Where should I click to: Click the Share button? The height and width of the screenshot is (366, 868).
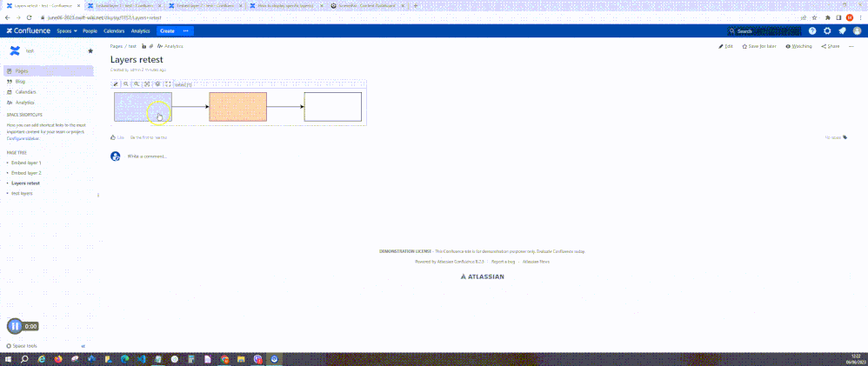pos(831,47)
